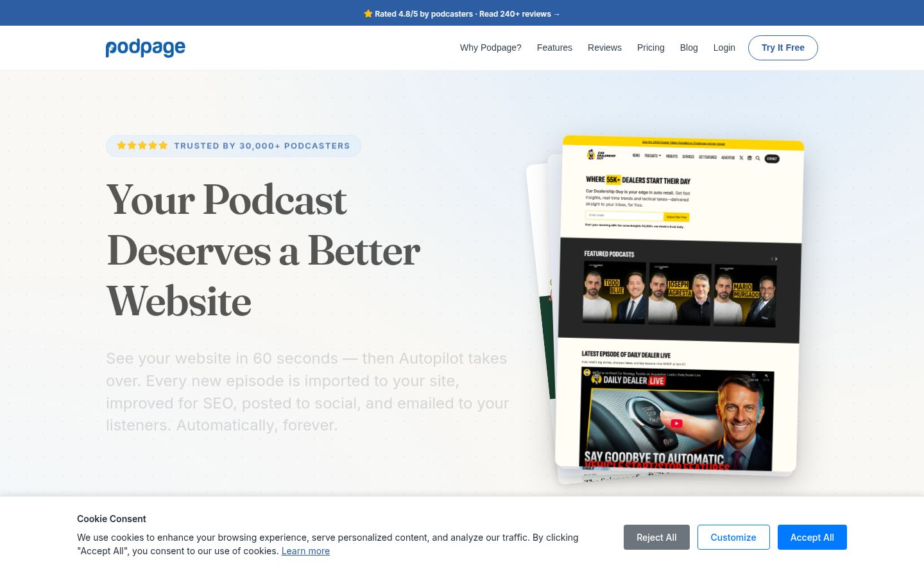Follow the Learn more cookie link
The image size is (924, 578).
point(305,551)
